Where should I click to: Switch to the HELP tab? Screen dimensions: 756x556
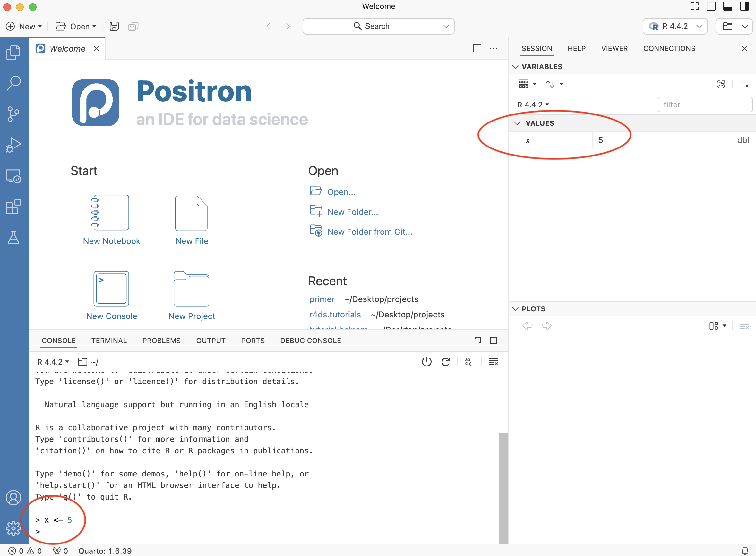(x=577, y=48)
